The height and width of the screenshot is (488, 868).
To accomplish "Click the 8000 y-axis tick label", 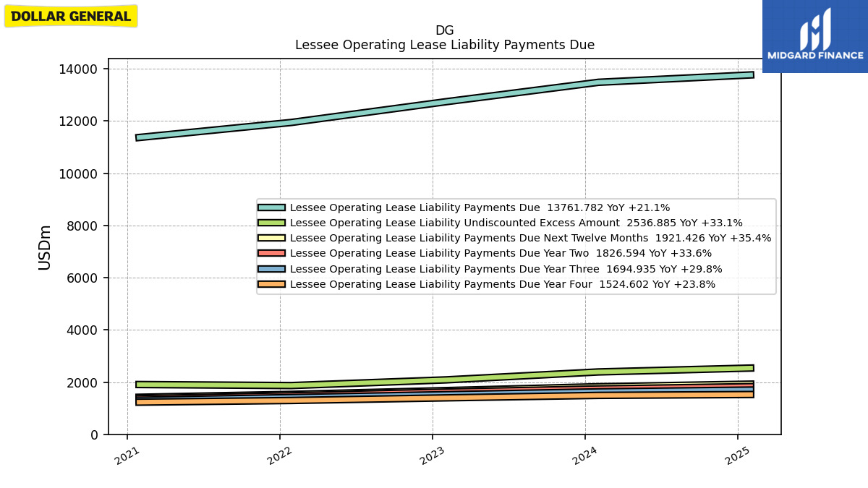I will [83, 226].
